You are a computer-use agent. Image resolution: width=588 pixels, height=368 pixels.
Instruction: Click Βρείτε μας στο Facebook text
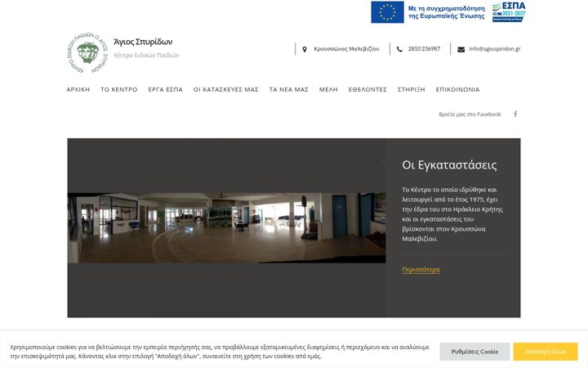(x=470, y=114)
